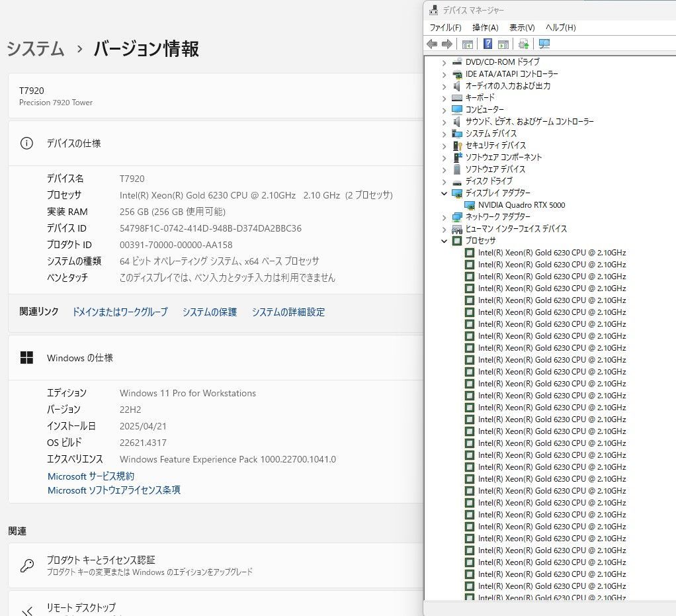Open the ファイル(F) menu
The width and height of the screenshot is (676, 616).
tap(445, 28)
